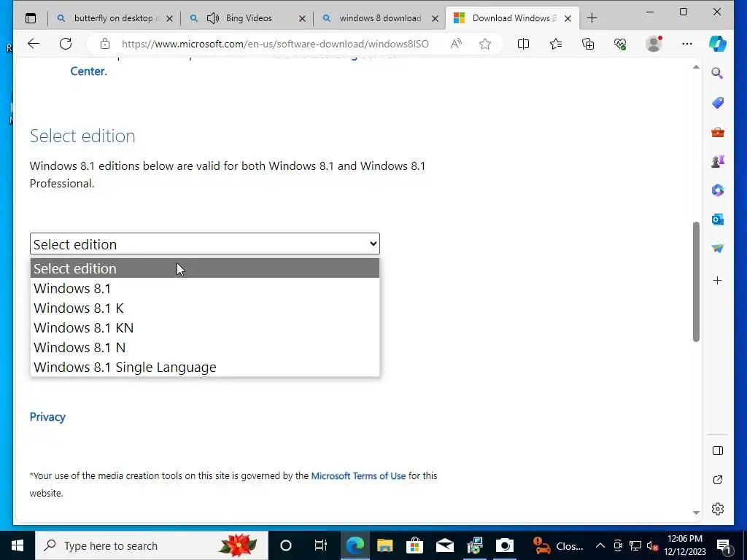This screenshot has height=560, width=747.
Task: Open File Explorer from taskbar
Action: 384,545
